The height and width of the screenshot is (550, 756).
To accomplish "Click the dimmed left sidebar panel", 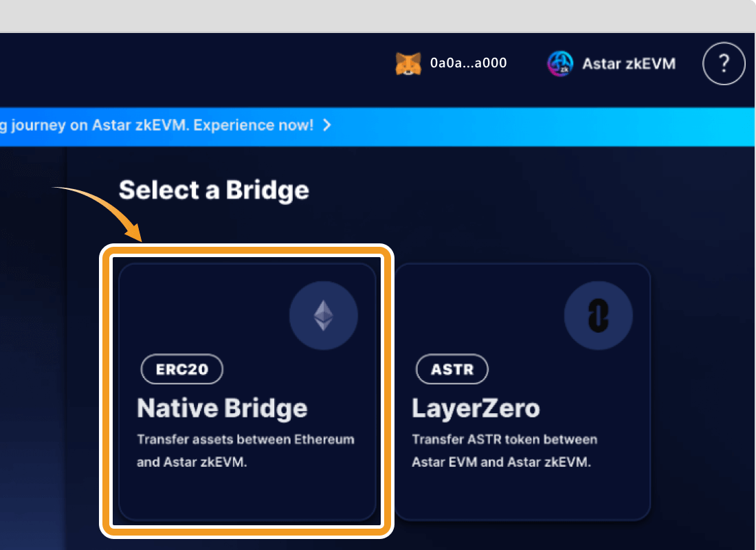I will click(32, 344).
